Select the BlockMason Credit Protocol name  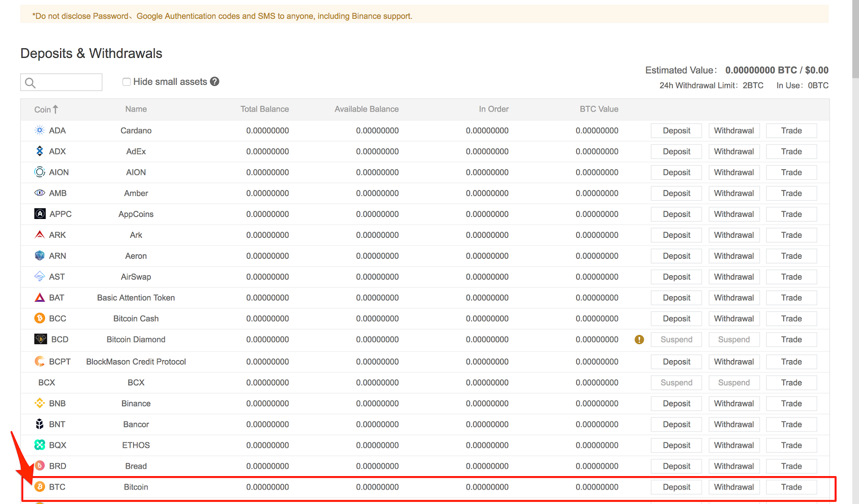(136, 362)
